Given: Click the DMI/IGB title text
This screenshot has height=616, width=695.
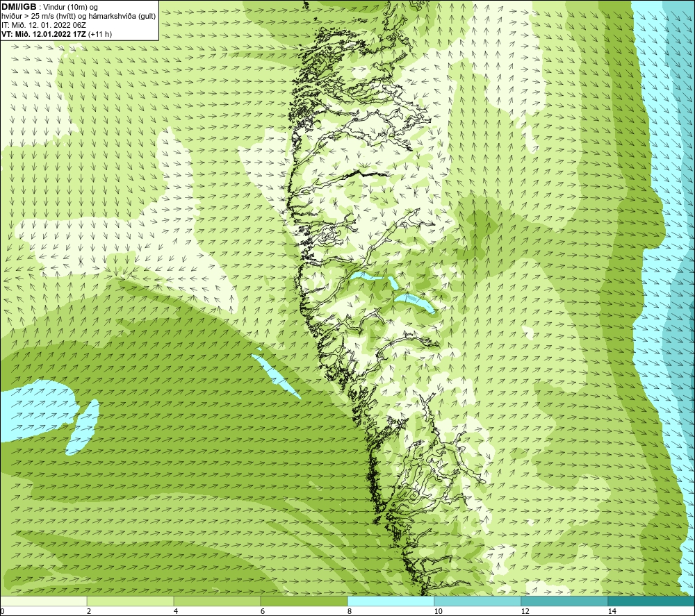Looking at the screenshot, I should (x=19, y=7).
